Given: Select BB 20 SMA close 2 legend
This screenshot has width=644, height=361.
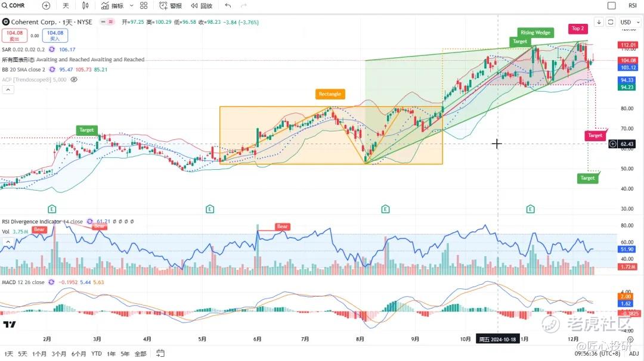Looking at the screenshot, I should pos(23,69).
